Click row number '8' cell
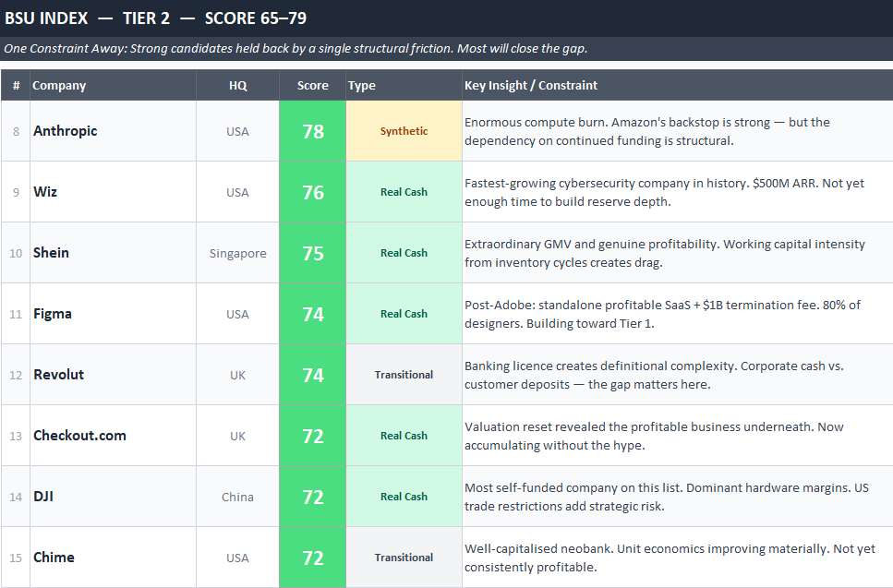Viewport: 893px width, 588px height. point(16,131)
